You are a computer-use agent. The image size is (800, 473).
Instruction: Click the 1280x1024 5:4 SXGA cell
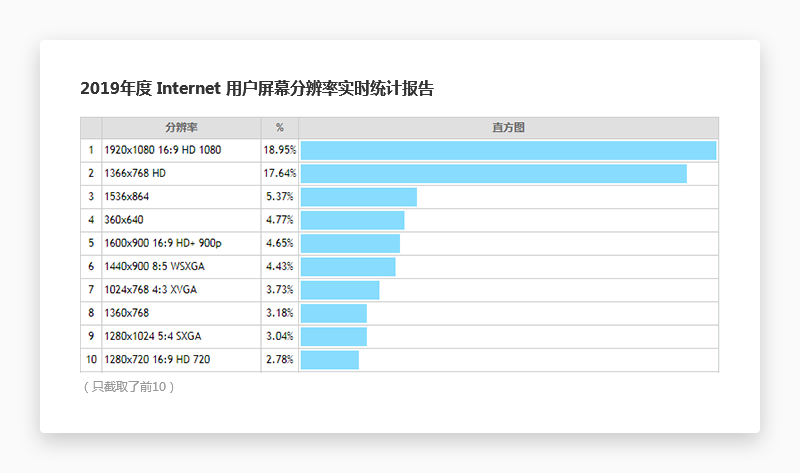click(153, 336)
